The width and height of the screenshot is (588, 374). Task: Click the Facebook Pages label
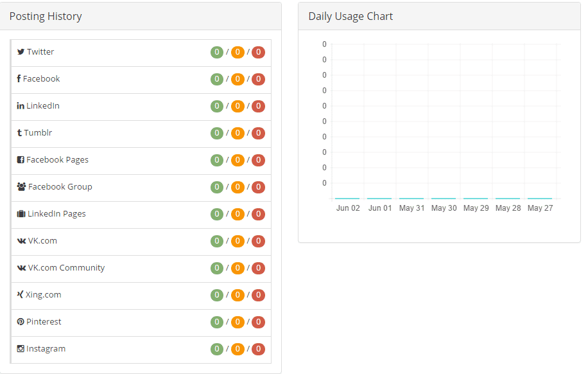point(57,160)
